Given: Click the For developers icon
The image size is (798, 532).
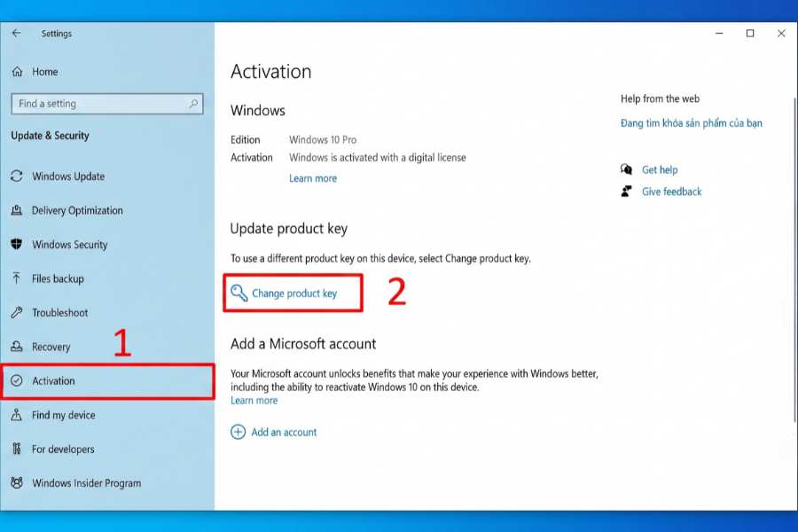Looking at the screenshot, I should pyautogui.click(x=16, y=449).
